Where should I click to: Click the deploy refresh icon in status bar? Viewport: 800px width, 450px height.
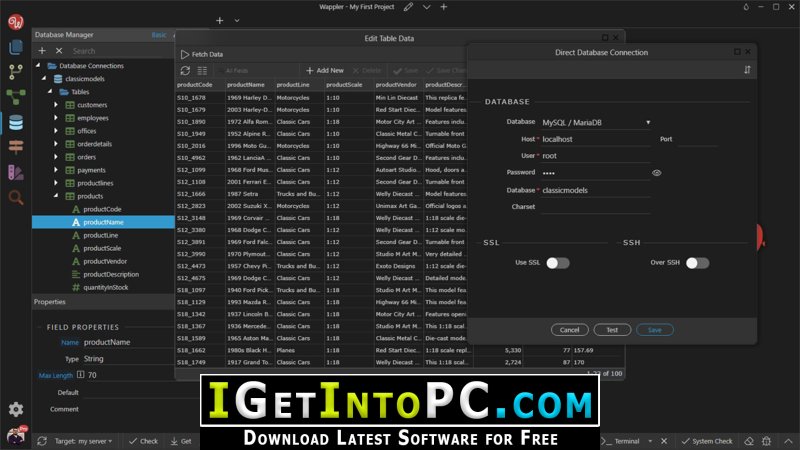pos(42,441)
